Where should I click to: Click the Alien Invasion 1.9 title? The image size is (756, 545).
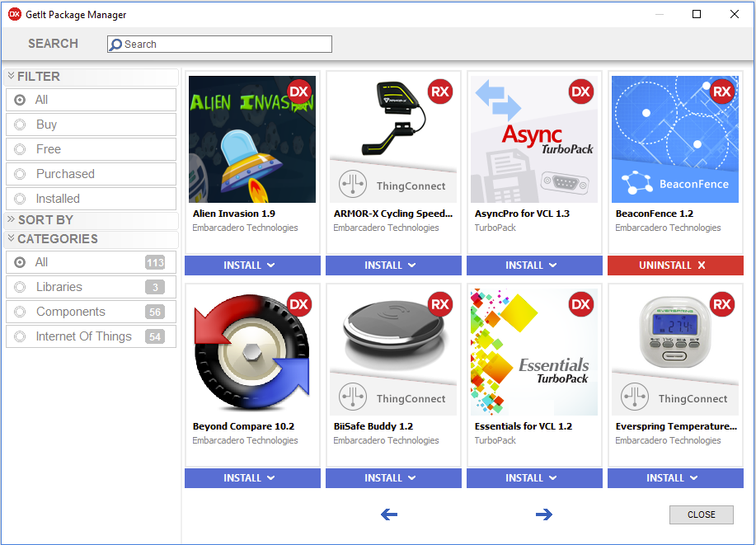234,214
